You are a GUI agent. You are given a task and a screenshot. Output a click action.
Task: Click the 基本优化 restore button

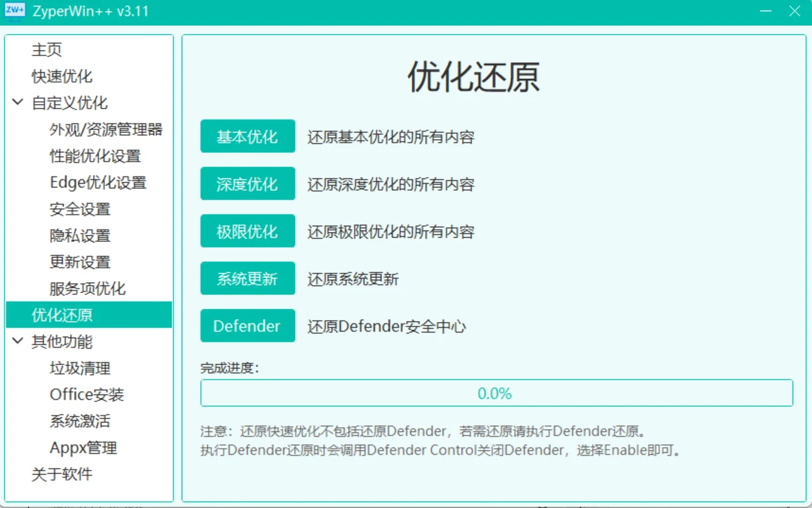[x=247, y=136]
